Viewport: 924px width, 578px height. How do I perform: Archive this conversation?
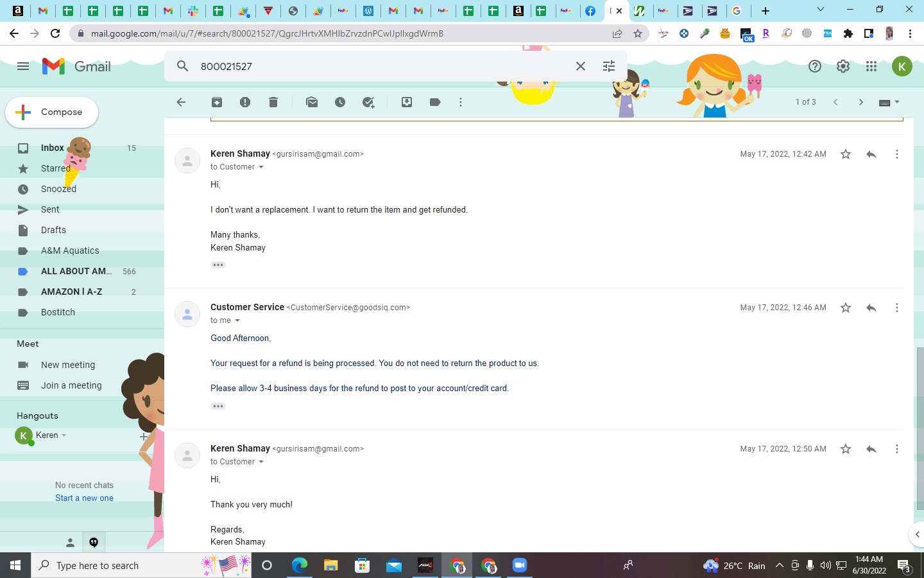217,102
